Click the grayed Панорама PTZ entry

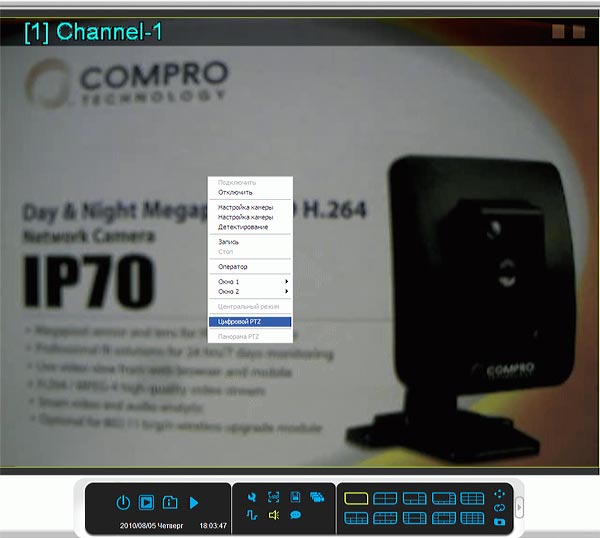250,337
